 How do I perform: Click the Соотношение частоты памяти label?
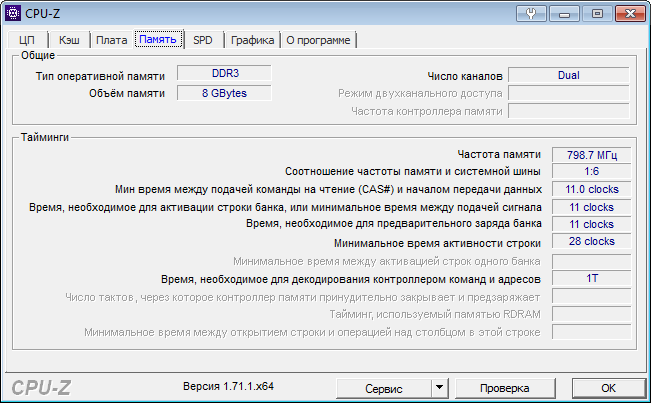pyautogui.click(x=413, y=171)
